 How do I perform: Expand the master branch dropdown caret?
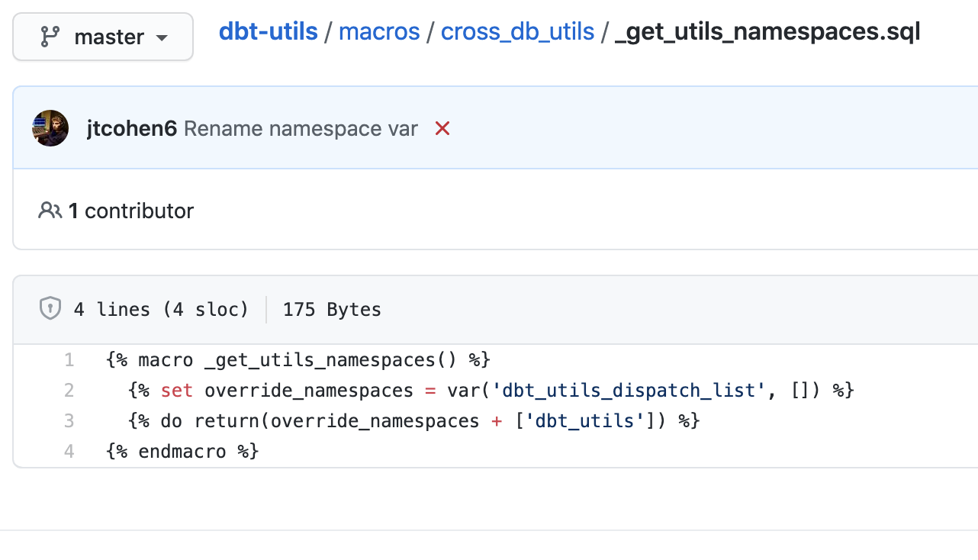pyautogui.click(x=161, y=37)
